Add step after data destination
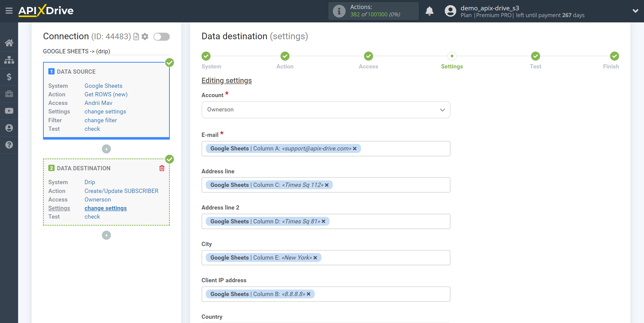644x323 pixels. pos(106,235)
